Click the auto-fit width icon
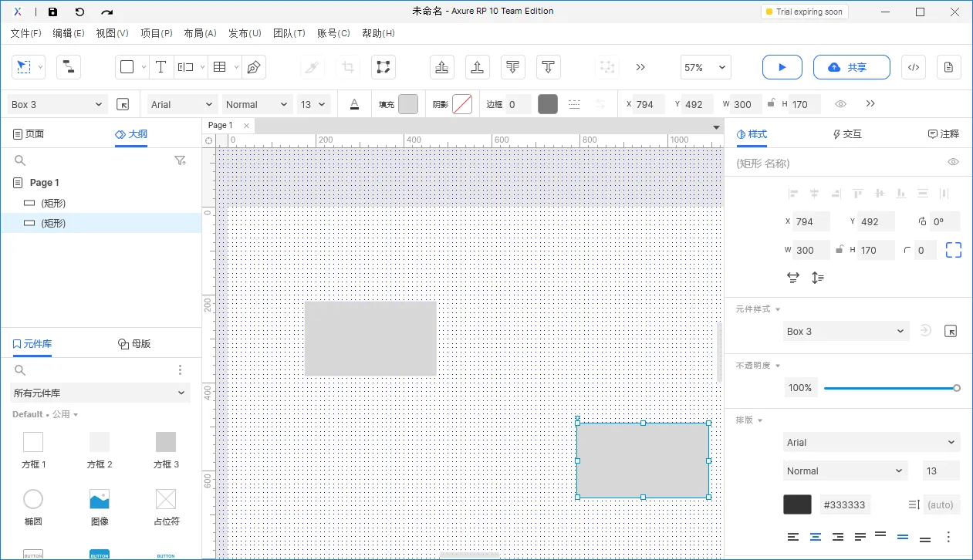 click(793, 278)
